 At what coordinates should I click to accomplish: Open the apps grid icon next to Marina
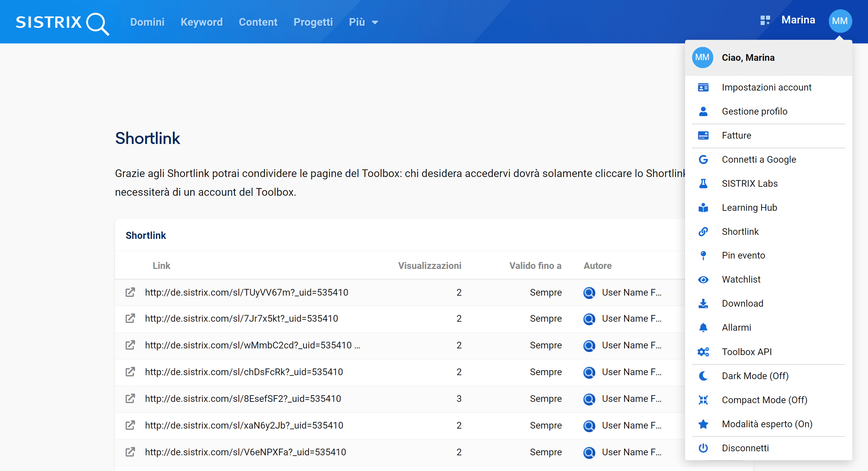pyautogui.click(x=765, y=21)
